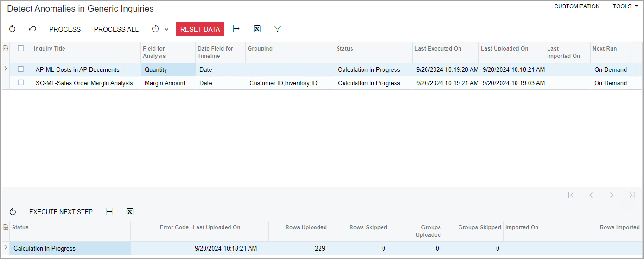Screen dimensions: 644x259
Task: Click top toolbar Fit to Screen icon
Action: click(x=236, y=29)
